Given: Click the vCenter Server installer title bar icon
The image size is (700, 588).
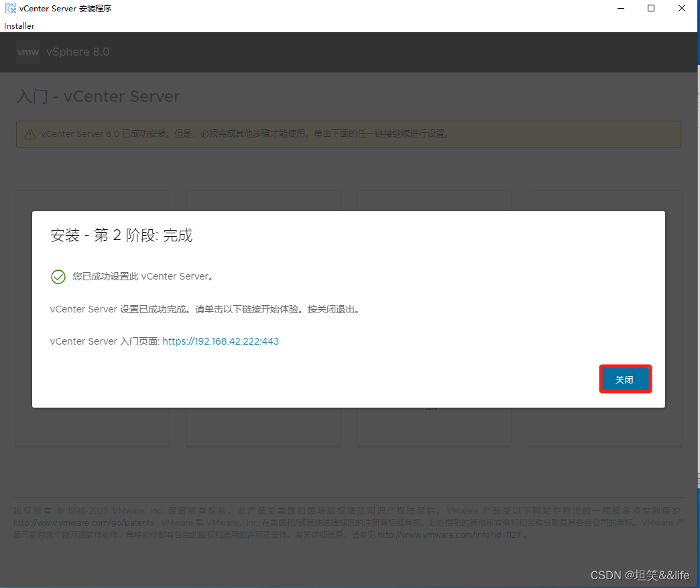Looking at the screenshot, I should coord(10,8).
